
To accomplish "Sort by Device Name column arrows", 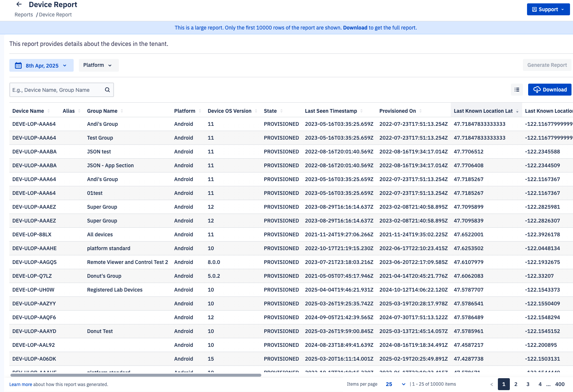I will pos(49,111).
